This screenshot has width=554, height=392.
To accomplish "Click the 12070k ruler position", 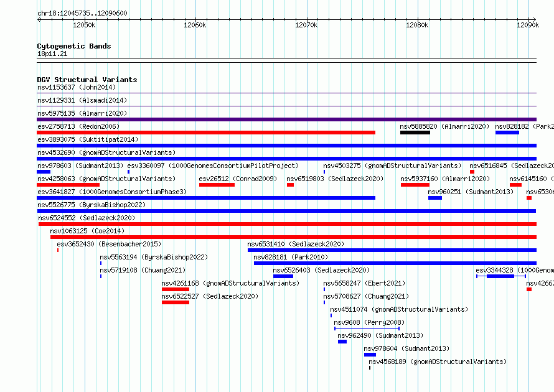I will [306, 25].
